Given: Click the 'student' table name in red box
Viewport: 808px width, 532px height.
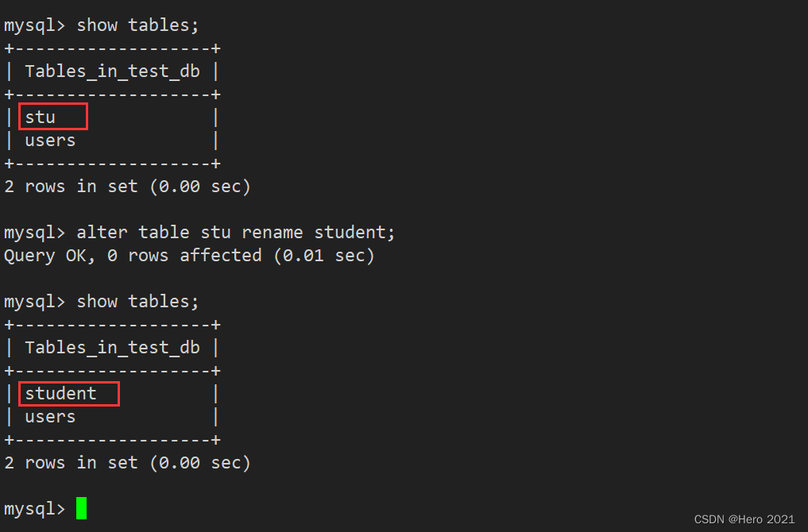Looking at the screenshot, I should click(61, 394).
